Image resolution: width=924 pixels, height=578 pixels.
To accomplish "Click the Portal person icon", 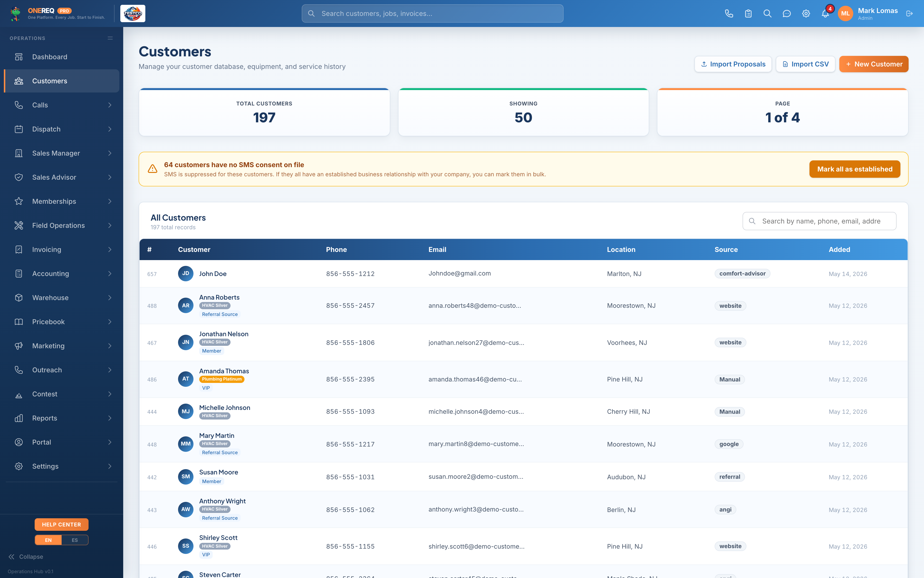I will [19, 442].
